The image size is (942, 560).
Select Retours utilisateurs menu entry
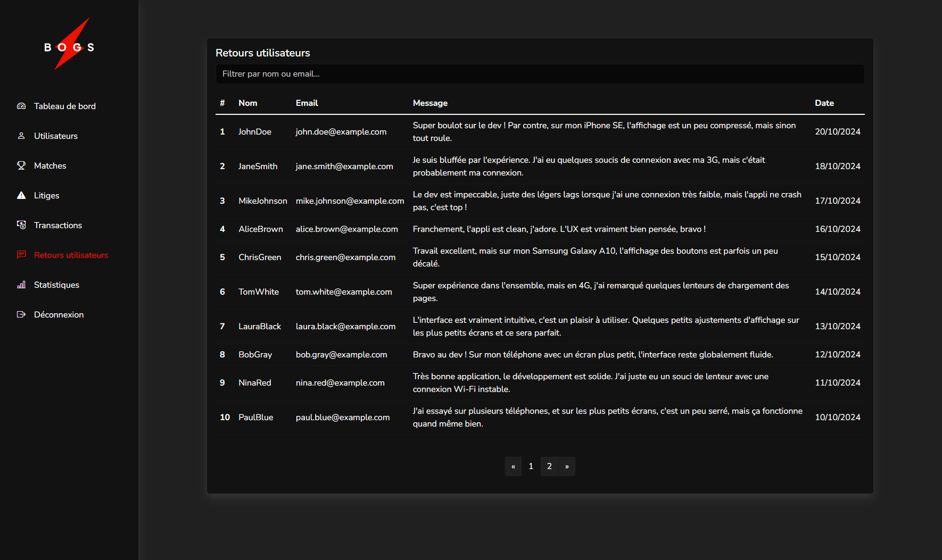tap(71, 255)
